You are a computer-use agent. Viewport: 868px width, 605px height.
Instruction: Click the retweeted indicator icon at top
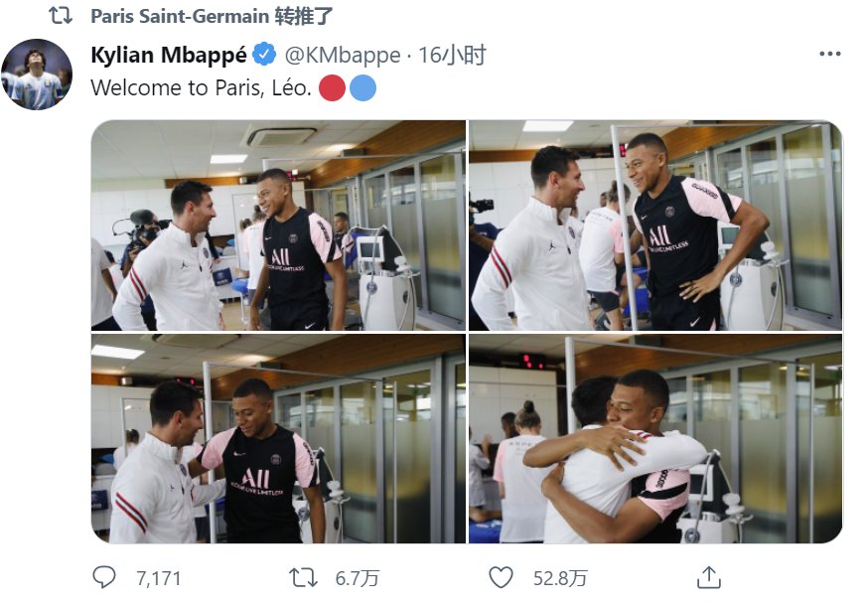coord(61,16)
